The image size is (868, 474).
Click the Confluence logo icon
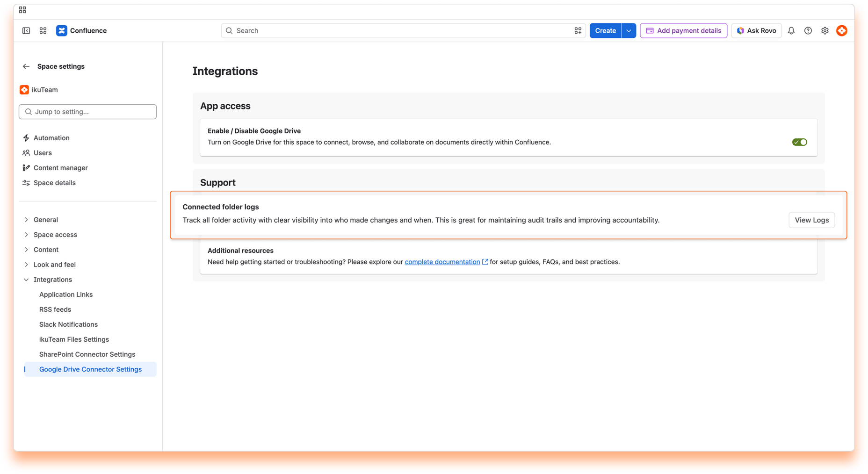click(62, 30)
